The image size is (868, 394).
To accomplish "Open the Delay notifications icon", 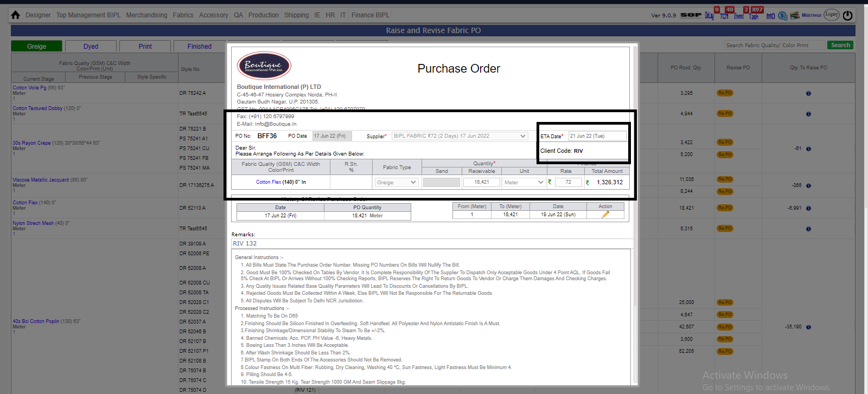I will 710,15.
